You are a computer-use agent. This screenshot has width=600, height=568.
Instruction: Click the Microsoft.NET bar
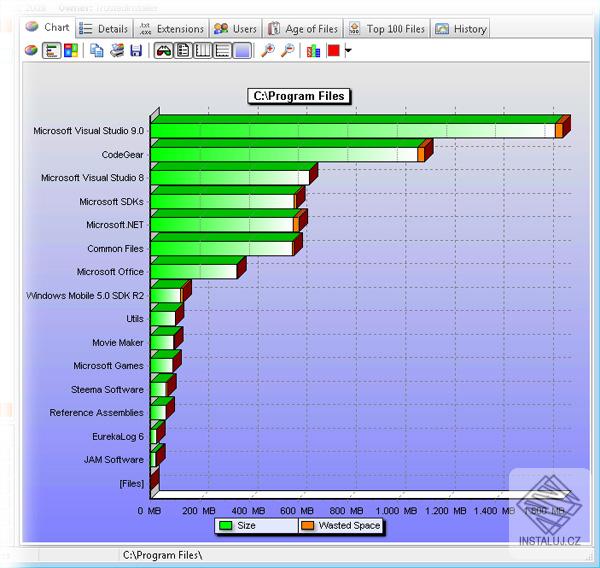point(225,225)
